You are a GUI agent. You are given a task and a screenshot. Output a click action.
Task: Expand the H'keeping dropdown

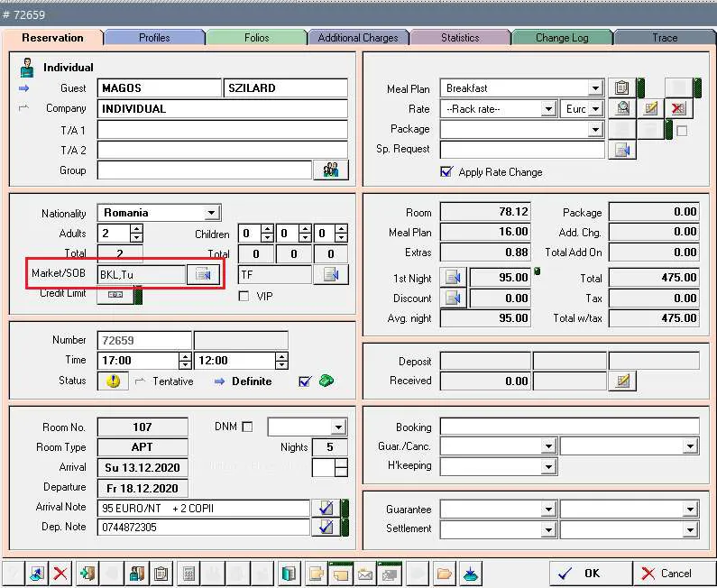coord(547,466)
